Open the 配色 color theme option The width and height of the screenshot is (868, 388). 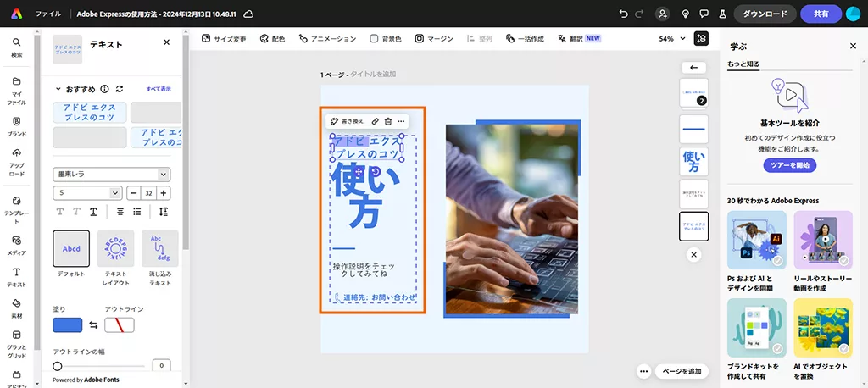coord(272,39)
